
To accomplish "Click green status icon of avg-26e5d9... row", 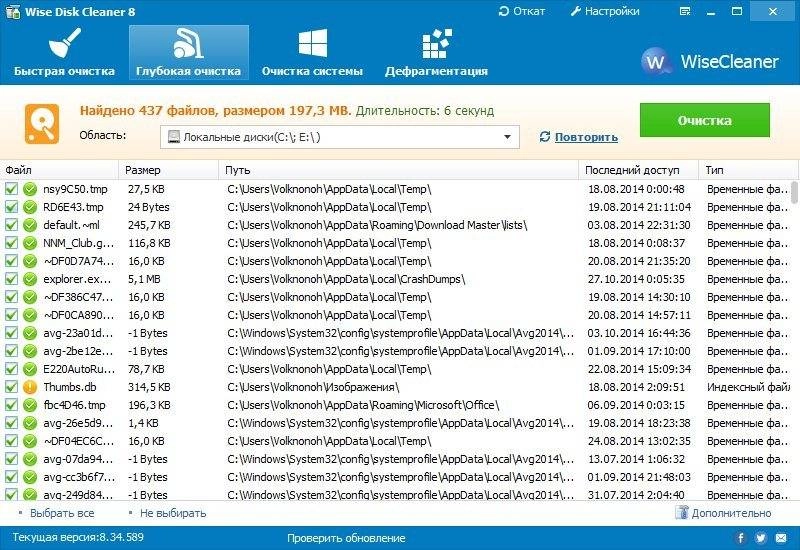I will click(x=30, y=423).
